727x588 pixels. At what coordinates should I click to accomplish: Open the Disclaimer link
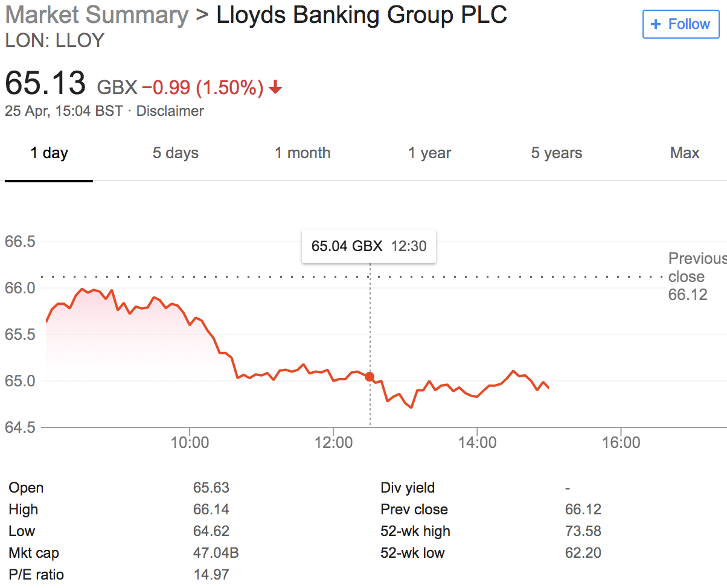click(170, 111)
